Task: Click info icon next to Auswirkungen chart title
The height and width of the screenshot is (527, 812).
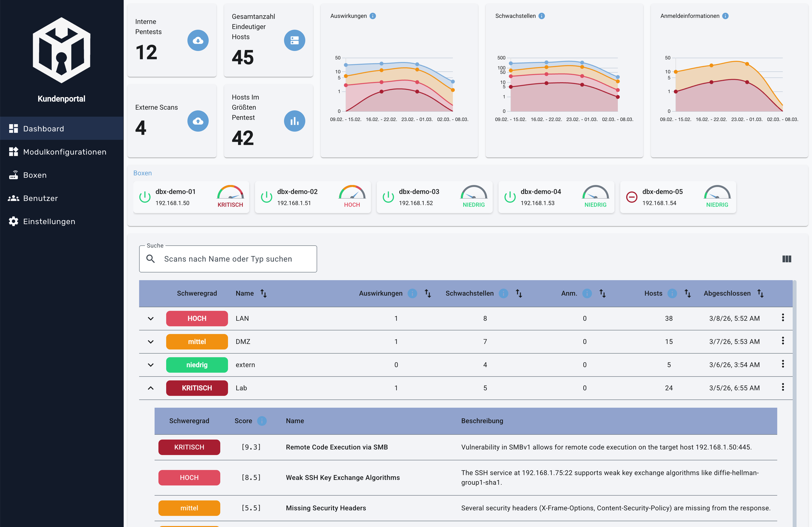Action: tap(373, 16)
